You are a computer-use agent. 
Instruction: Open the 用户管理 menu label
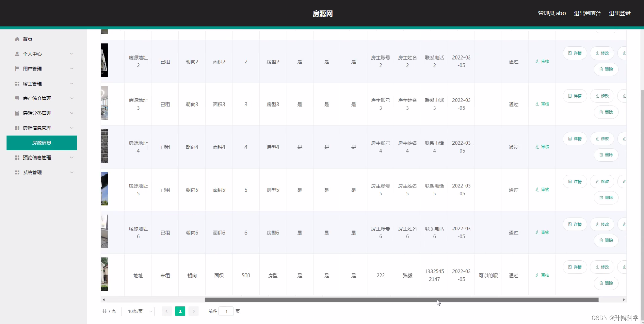tap(32, 69)
